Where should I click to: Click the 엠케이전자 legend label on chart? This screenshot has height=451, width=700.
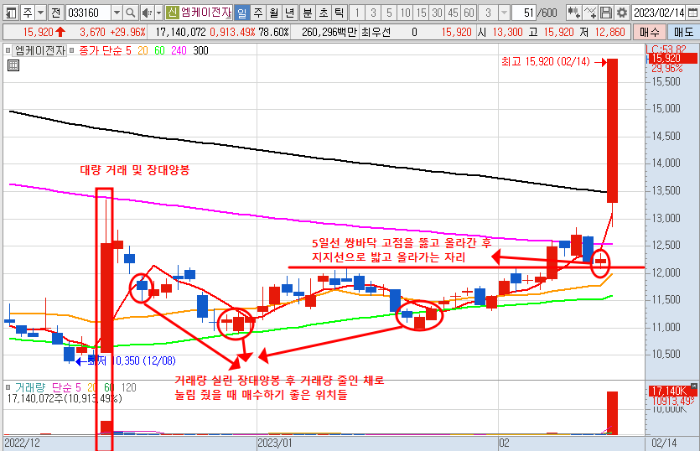[40, 51]
